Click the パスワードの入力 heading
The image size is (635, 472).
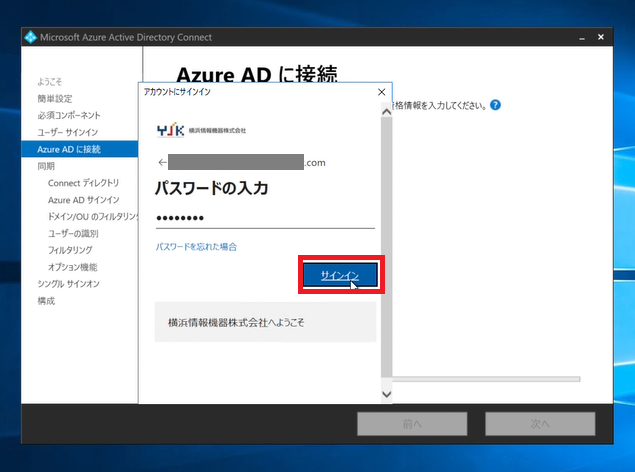point(211,188)
